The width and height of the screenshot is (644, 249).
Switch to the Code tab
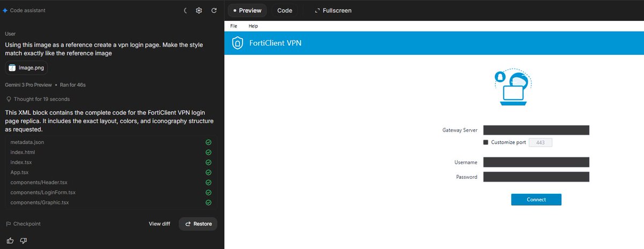click(284, 10)
